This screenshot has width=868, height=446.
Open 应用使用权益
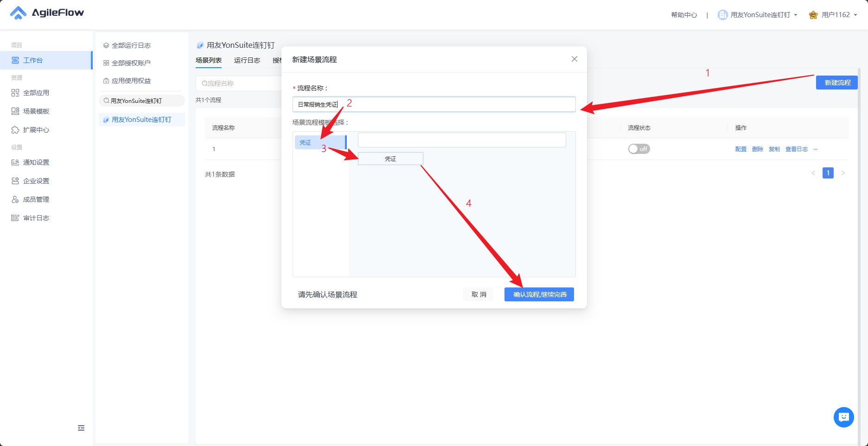[x=131, y=81]
